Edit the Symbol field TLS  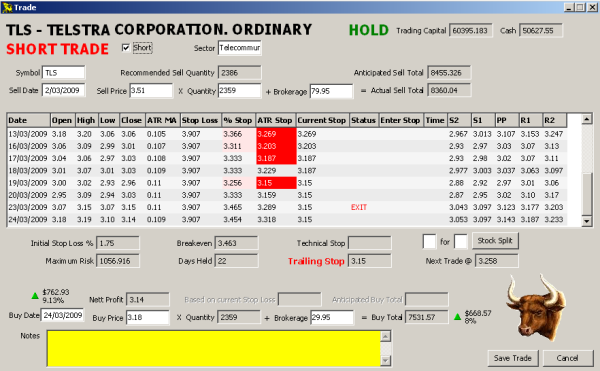pos(64,73)
